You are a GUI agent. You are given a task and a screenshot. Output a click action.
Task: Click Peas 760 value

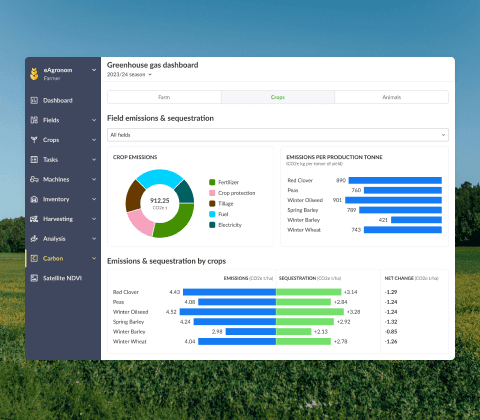pos(356,190)
